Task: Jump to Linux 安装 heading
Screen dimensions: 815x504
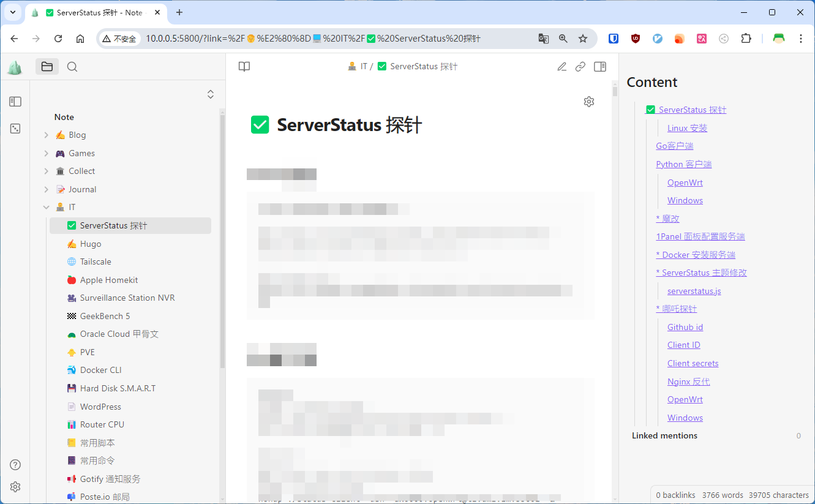Action: (x=687, y=128)
